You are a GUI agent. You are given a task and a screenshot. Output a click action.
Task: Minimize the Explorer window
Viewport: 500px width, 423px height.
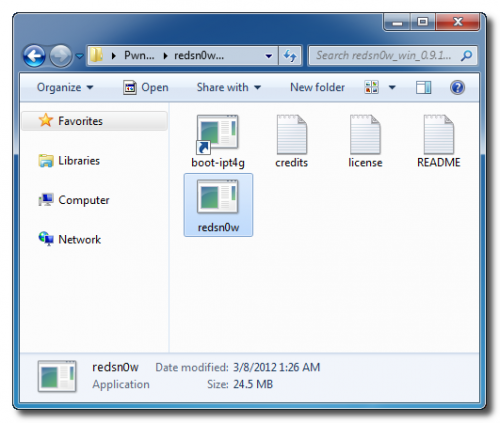click(397, 22)
